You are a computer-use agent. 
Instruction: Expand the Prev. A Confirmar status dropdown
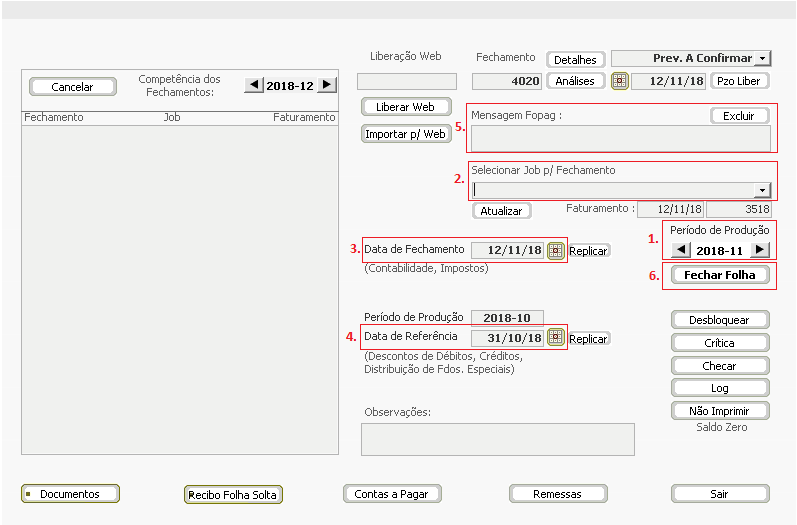[763, 58]
